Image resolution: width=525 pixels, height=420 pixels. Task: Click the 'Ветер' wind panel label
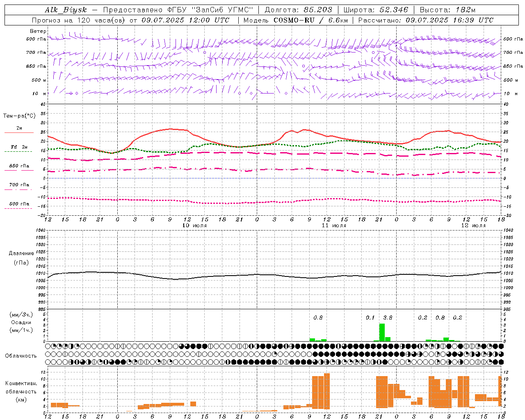point(38,31)
